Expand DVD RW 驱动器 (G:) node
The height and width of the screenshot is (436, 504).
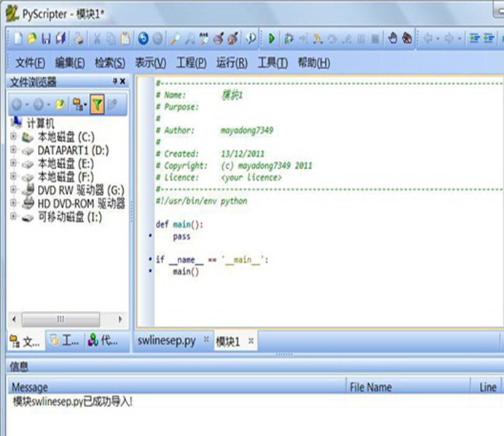[x=13, y=189]
